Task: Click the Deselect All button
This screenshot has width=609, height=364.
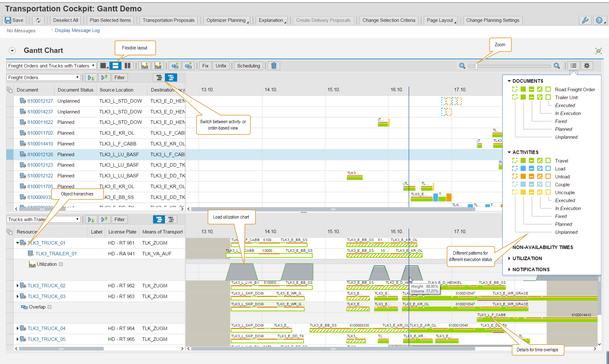Action: (65, 20)
